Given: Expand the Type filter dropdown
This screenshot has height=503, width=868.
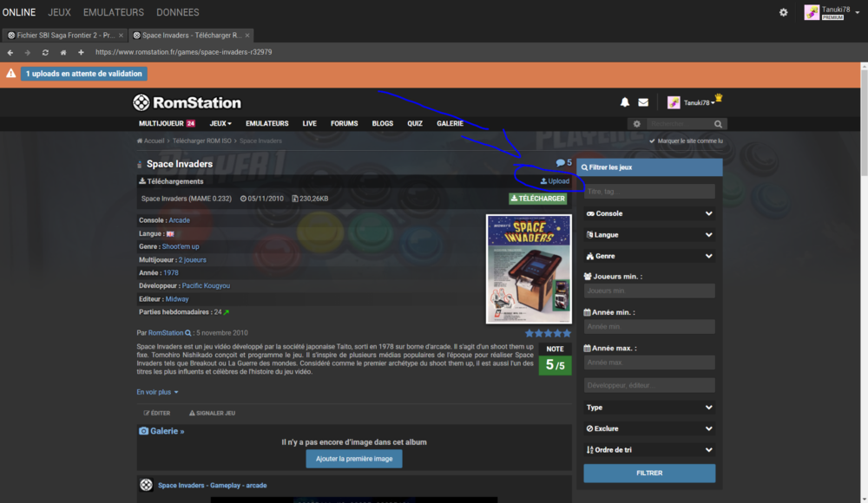Looking at the screenshot, I should (649, 408).
